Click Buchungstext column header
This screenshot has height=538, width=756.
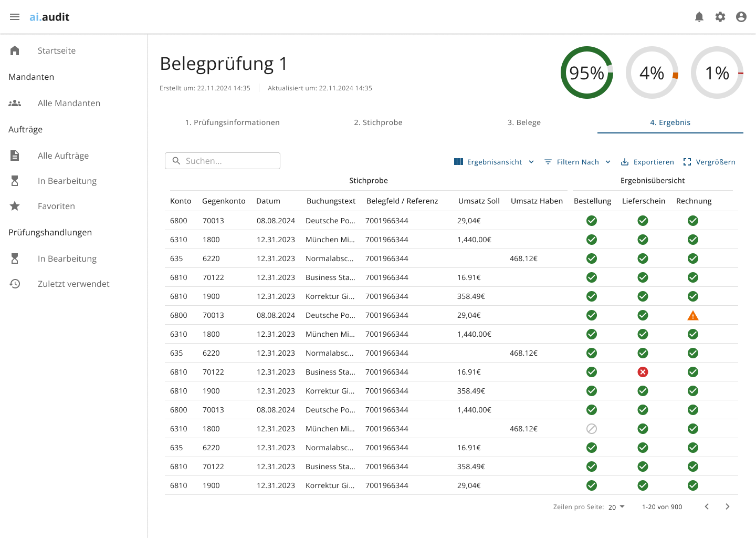coord(331,201)
